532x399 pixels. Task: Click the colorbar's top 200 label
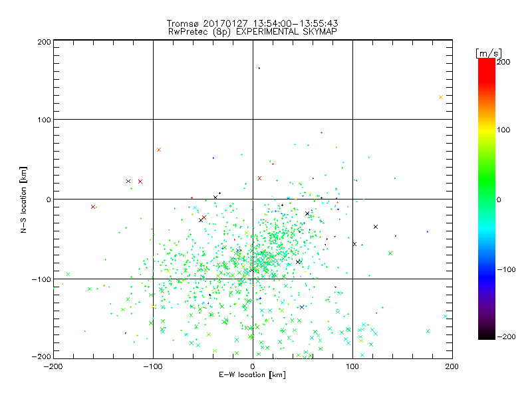click(503, 62)
